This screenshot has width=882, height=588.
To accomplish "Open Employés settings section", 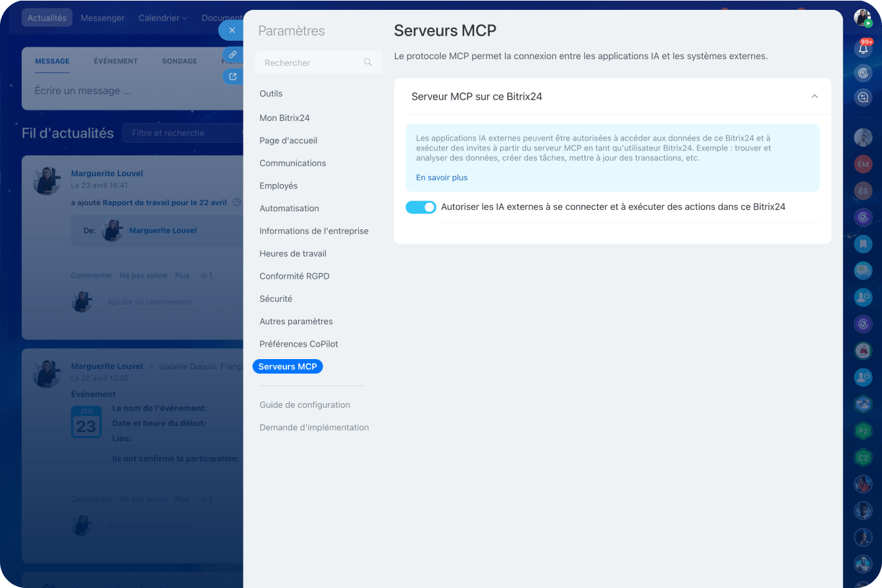I will 278,186.
